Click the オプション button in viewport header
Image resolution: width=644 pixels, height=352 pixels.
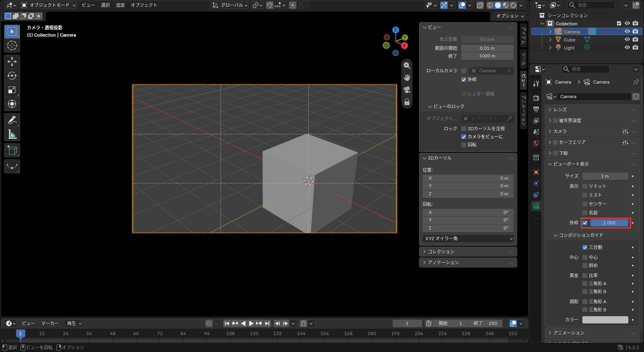pyautogui.click(x=510, y=16)
